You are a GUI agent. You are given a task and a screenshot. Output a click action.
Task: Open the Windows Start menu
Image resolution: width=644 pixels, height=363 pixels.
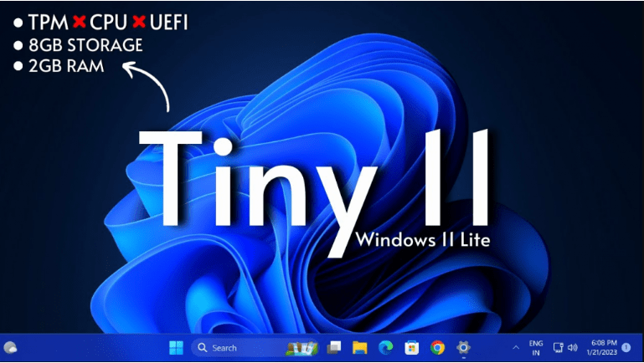tap(176, 348)
